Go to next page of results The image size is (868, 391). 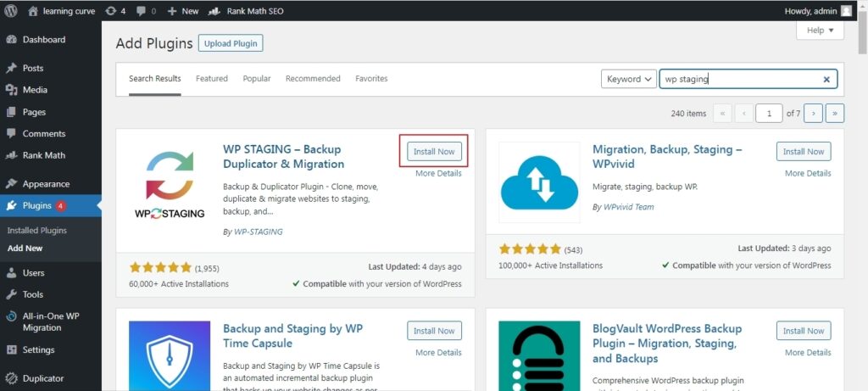(x=813, y=113)
